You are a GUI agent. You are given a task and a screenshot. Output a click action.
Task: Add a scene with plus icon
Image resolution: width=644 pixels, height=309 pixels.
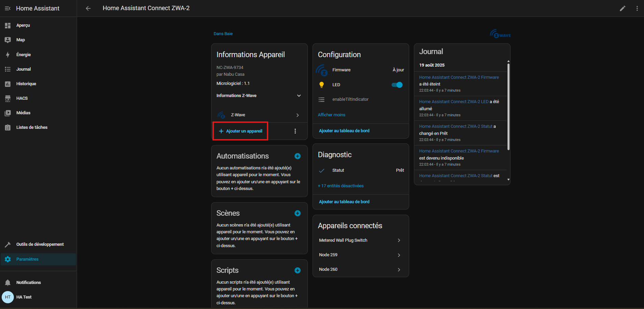[297, 213]
